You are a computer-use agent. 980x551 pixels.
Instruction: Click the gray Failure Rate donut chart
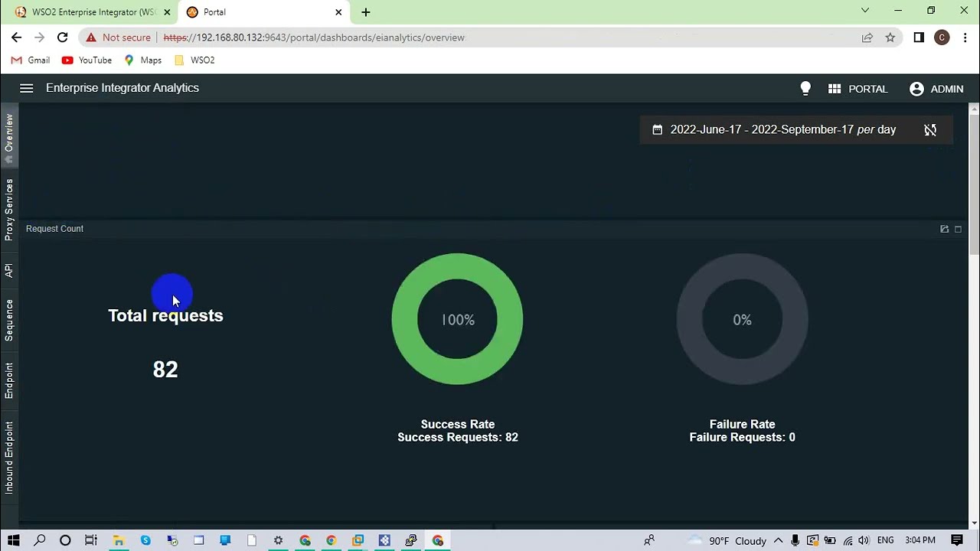pos(742,319)
